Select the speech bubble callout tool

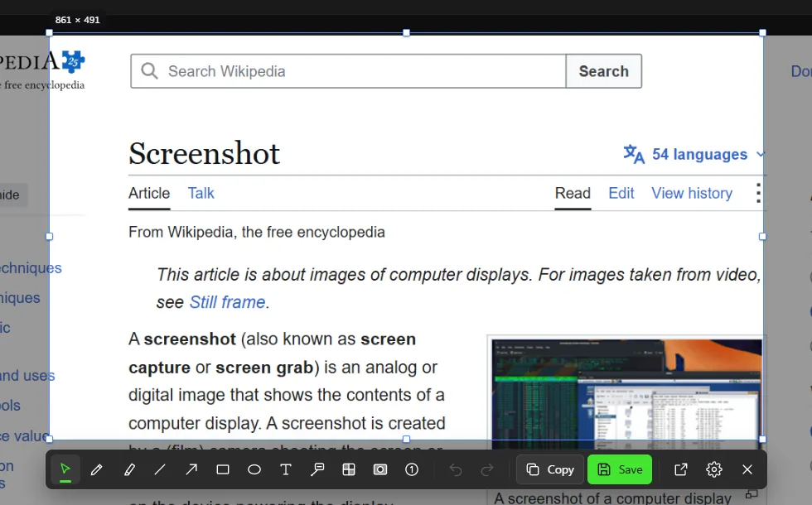(317, 469)
